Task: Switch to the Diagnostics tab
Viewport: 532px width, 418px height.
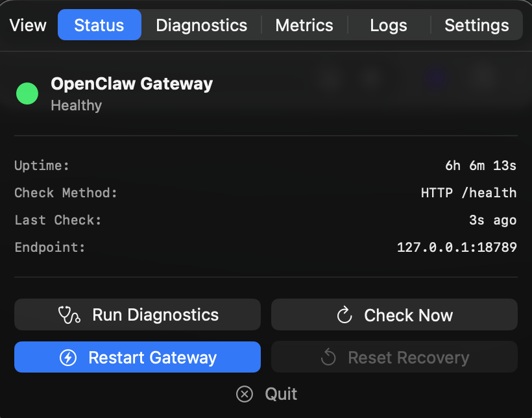Action: coord(201,25)
